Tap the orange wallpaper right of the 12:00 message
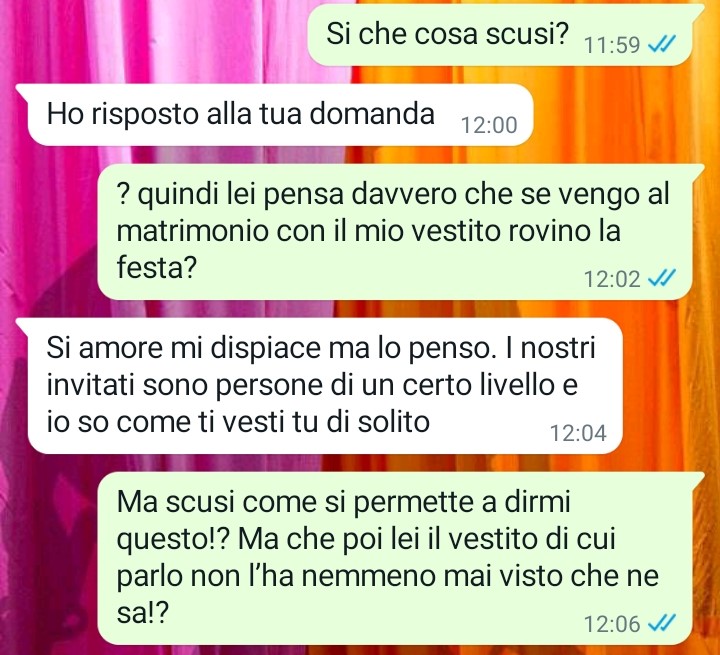This screenshot has height=655, width=720. point(624,115)
